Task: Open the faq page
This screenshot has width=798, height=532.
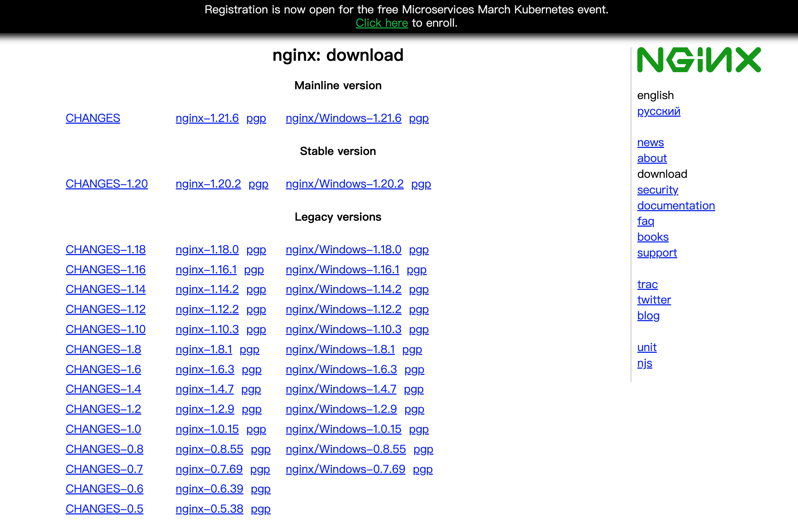Action: point(646,221)
